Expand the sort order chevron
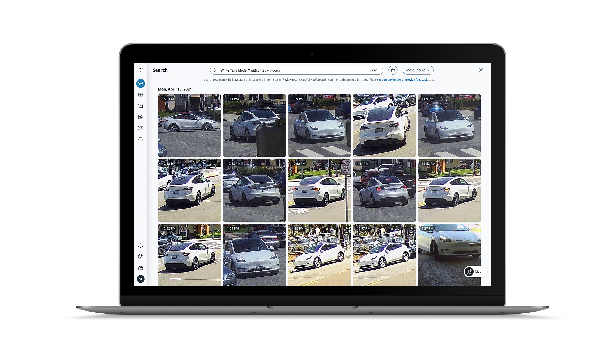The image size is (595, 364). tap(429, 70)
